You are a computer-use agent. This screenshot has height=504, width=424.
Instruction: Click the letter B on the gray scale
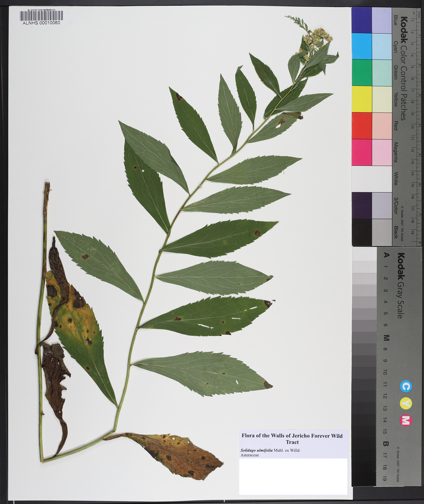(x=386, y=444)
